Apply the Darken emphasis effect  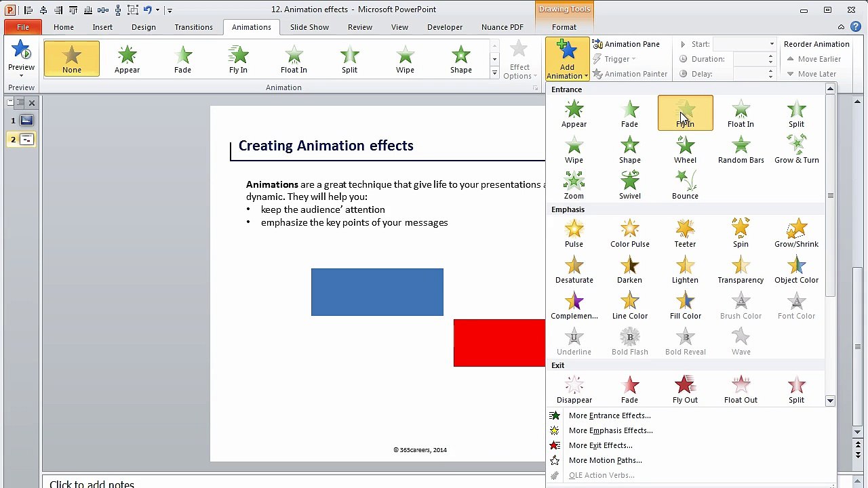pyautogui.click(x=629, y=269)
